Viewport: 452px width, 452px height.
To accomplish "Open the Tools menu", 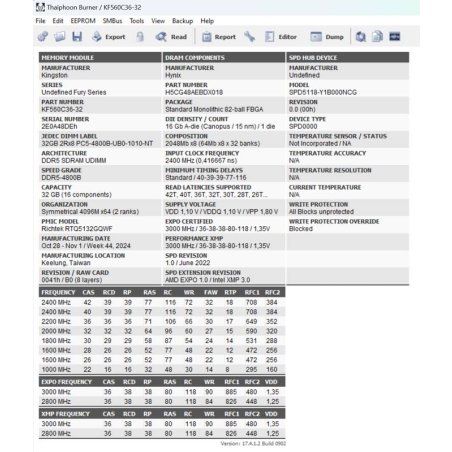I will (x=137, y=21).
